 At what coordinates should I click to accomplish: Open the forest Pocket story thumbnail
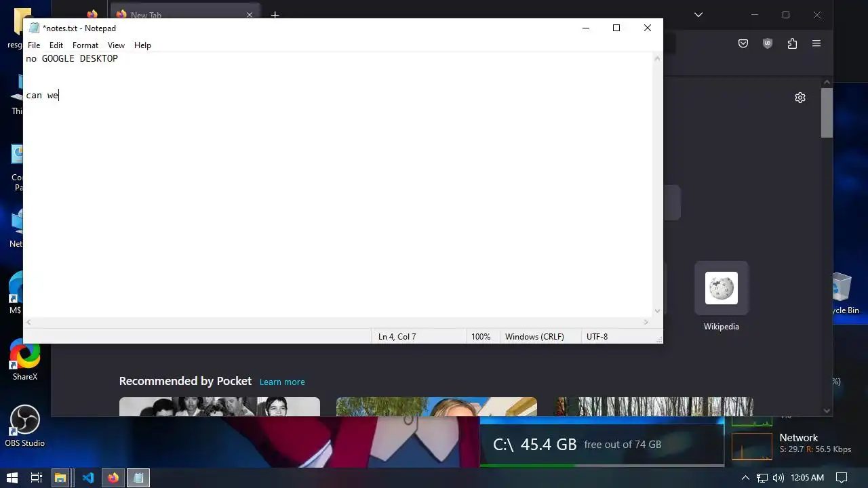[x=654, y=407]
